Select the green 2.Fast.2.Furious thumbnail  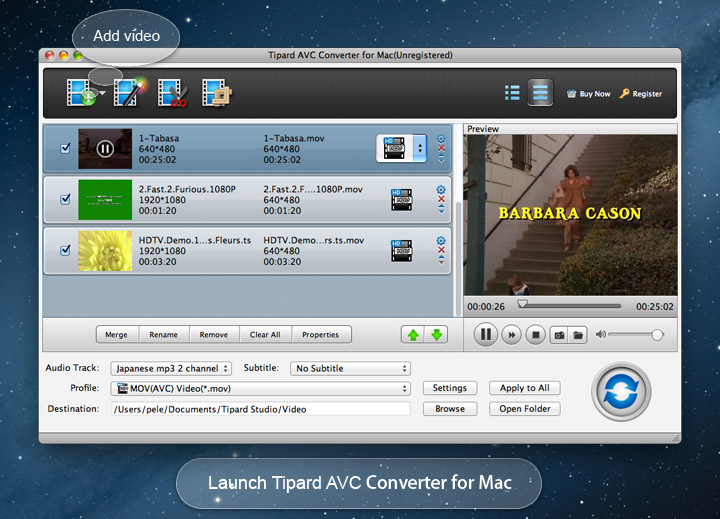[105, 200]
